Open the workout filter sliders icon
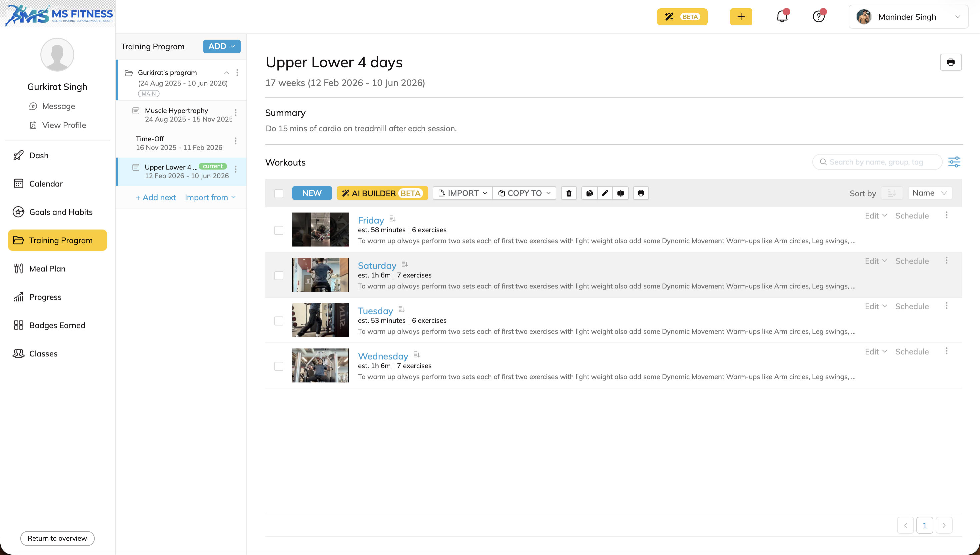The image size is (980, 555). coord(954,162)
